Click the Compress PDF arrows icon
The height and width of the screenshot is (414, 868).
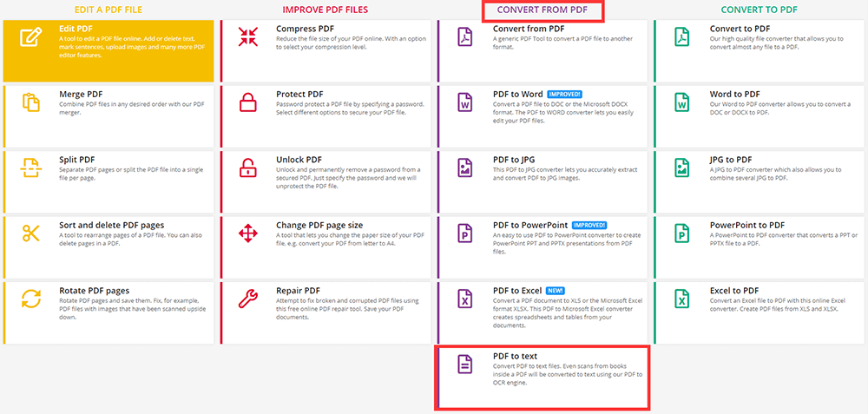pyautogui.click(x=248, y=37)
